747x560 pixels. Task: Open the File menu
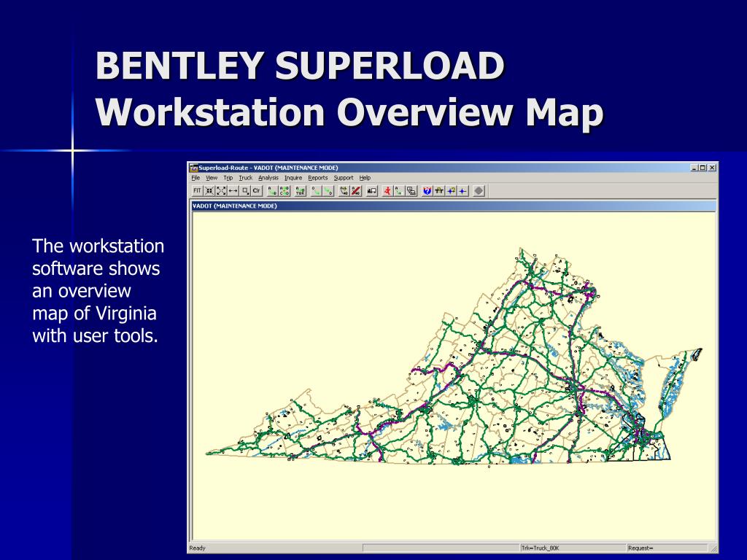pos(196,178)
